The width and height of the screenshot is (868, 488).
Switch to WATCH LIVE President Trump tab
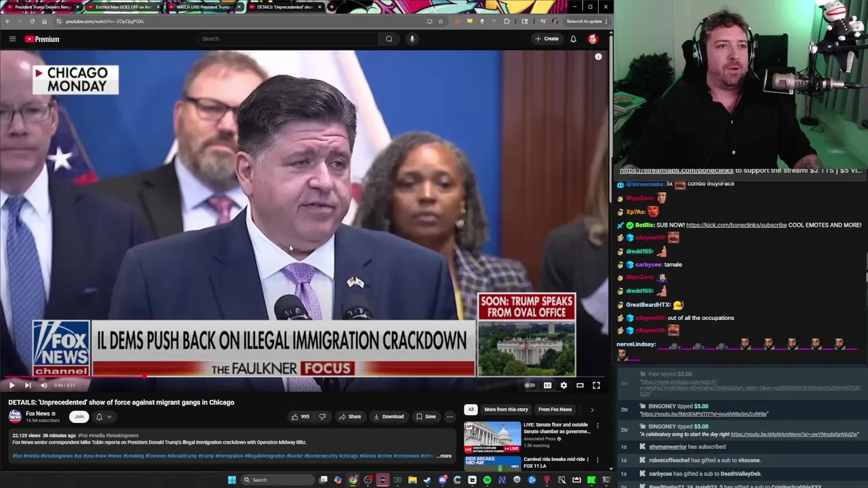[x=204, y=7]
